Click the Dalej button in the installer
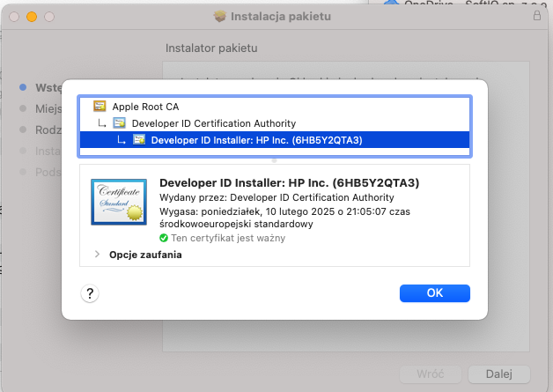Image resolution: width=553 pixels, height=392 pixels. (x=499, y=374)
